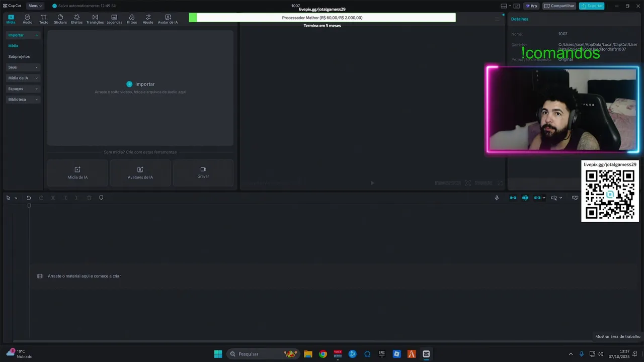Expand the Seus section
This screenshot has height=362, width=644.
click(x=23, y=67)
